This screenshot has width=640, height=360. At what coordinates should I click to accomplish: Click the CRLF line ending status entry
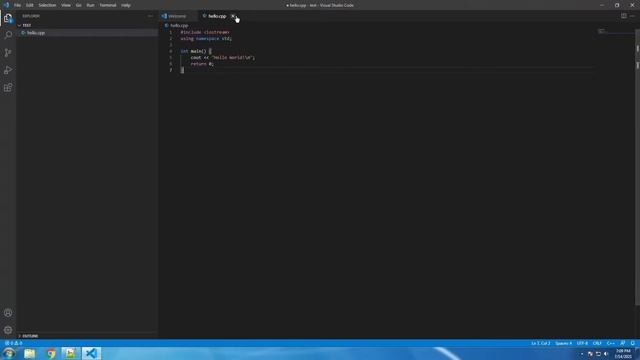point(597,343)
